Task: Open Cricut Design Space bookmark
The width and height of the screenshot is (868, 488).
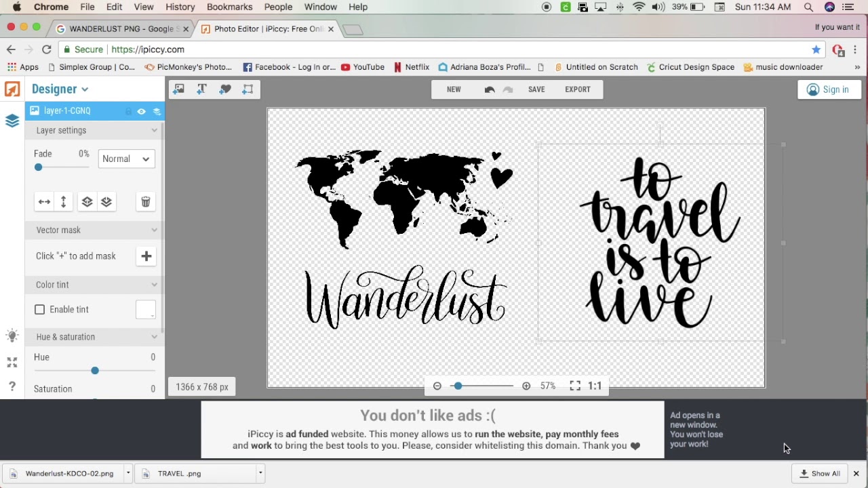Action: tap(691, 67)
